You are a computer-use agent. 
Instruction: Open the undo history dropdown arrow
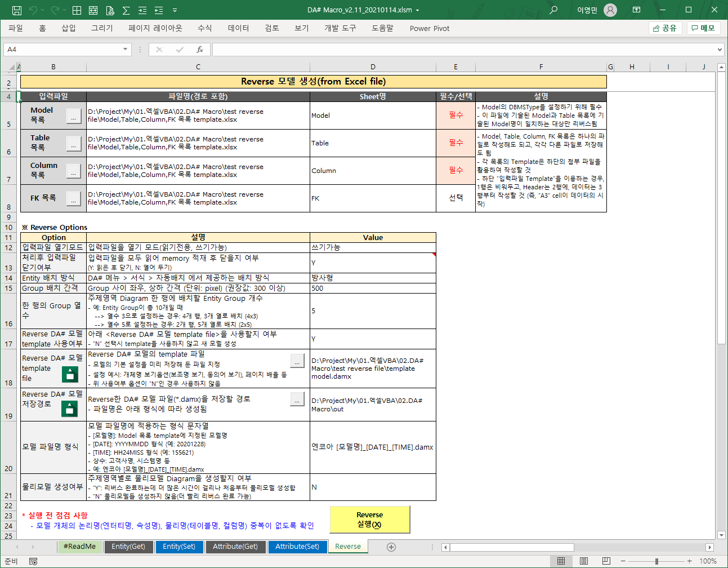(x=43, y=10)
